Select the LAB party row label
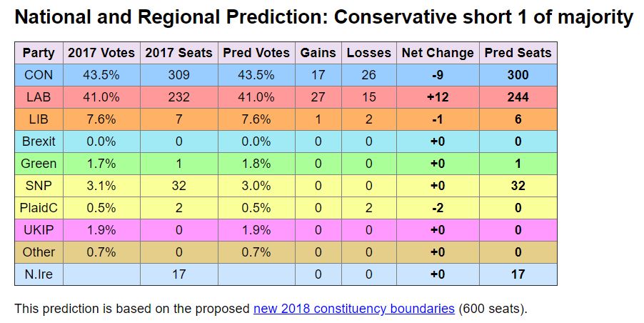This screenshot has height=323, width=644. pyautogui.click(x=39, y=97)
